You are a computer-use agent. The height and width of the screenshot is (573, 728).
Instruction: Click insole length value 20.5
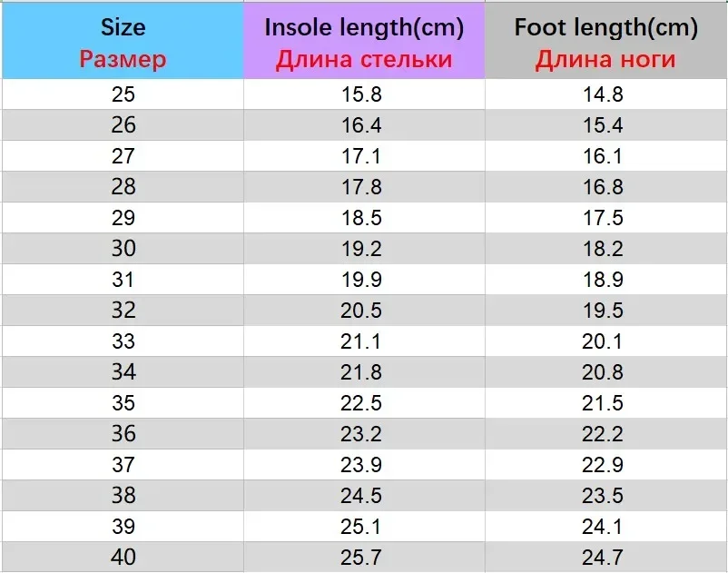click(x=364, y=311)
